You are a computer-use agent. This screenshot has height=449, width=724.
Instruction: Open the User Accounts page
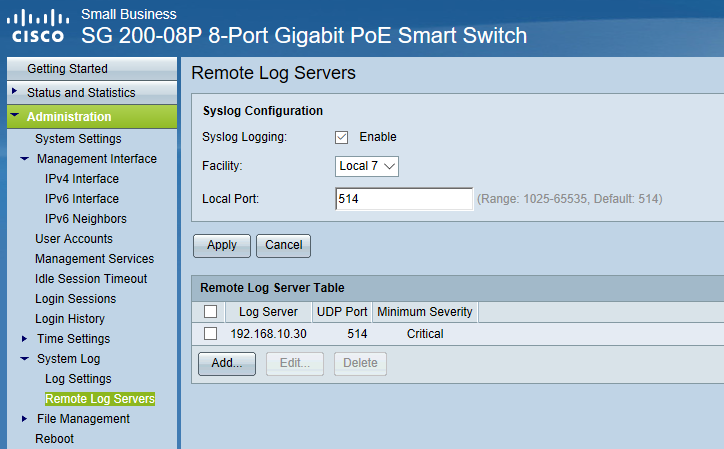(74, 239)
